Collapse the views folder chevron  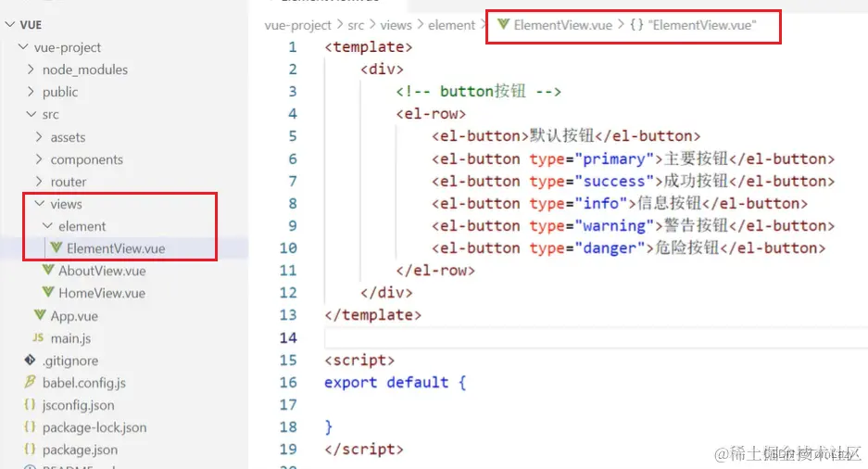pyautogui.click(x=40, y=203)
